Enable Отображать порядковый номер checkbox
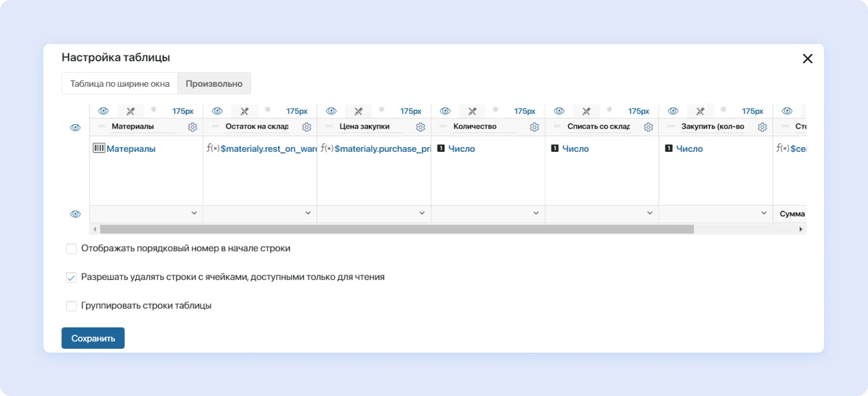 (x=71, y=249)
